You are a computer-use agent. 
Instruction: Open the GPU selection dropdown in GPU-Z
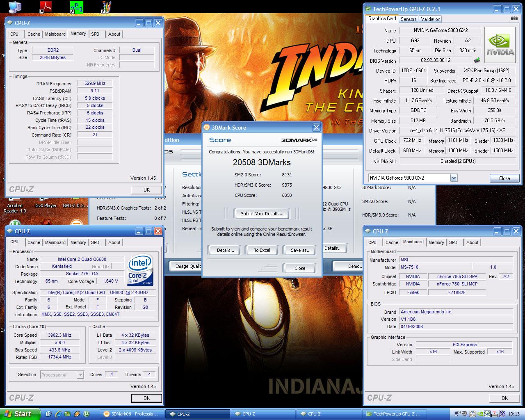pyautogui.click(x=454, y=178)
